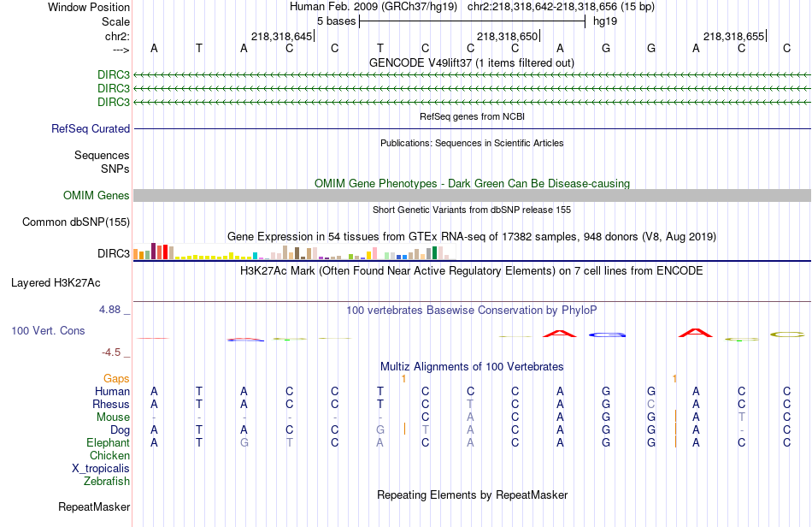Image resolution: width=812 pixels, height=527 pixels.
Task: Click the Common dbSNP(155) track label
Action: point(76,222)
